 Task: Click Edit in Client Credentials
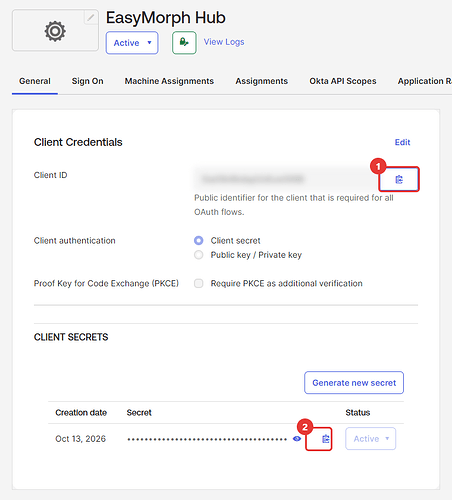click(402, 142)
